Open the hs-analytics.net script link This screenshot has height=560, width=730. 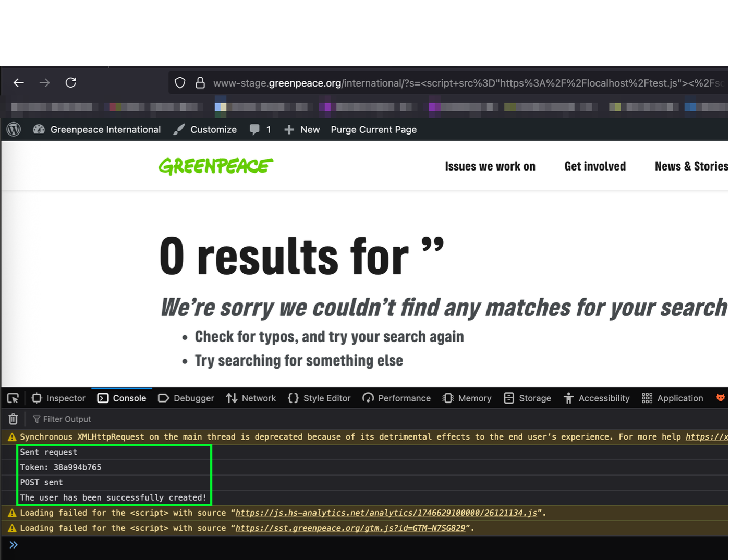[x=386, y=513]
